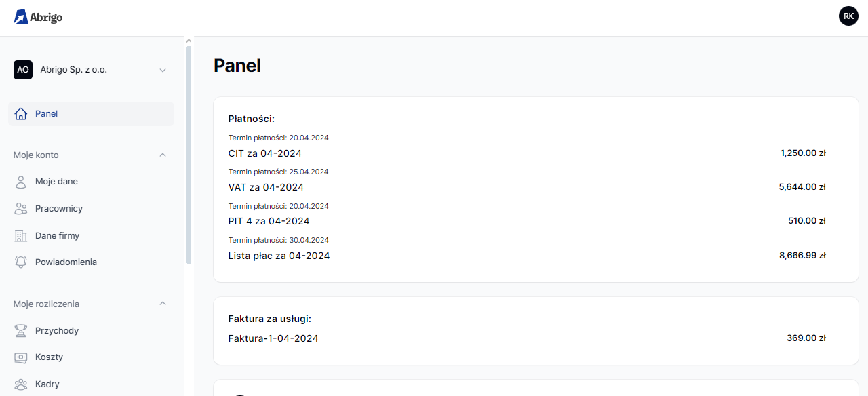This screenshot has width=868, height=396.
Task: Open the Abrigo Sp. z o.o. company dropdown
Action: pyautogui.click(x=162, y=70)
